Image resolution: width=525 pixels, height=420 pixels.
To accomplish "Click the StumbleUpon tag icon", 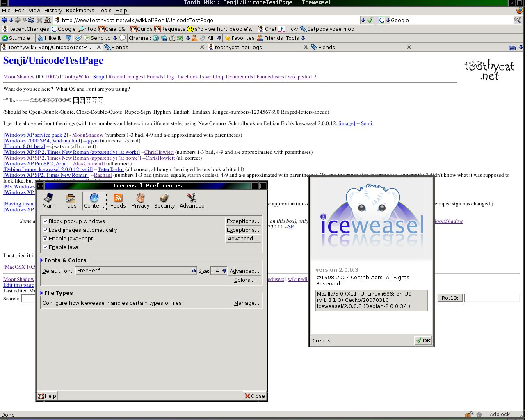I will (x=78, y=38).
